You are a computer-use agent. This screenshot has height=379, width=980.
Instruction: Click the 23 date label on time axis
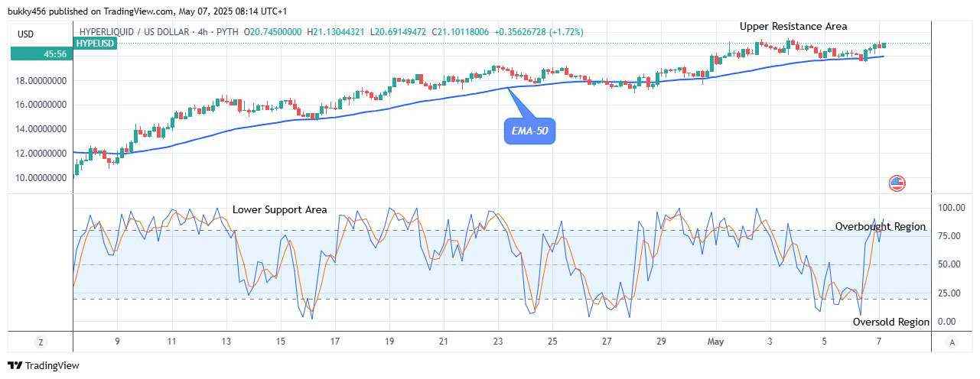[498, 342]
